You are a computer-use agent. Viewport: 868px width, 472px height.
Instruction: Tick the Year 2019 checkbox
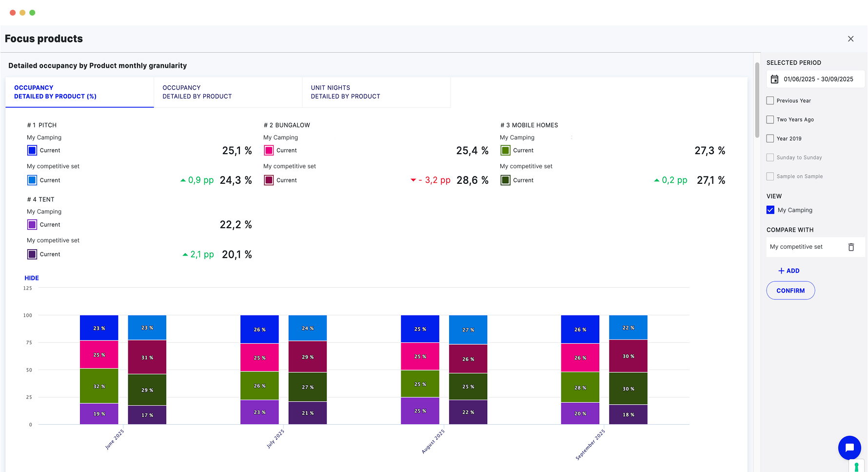pyautogui.click(x=770, y=138)
